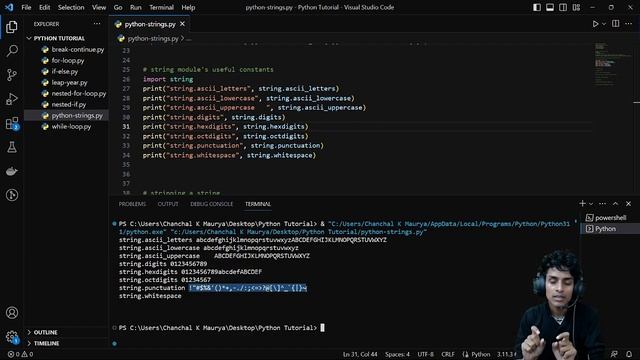Click python-strings.py breadcrumb path
This screenshot has width=640, height=360.
pyautogui.click(x=153, y=38)
